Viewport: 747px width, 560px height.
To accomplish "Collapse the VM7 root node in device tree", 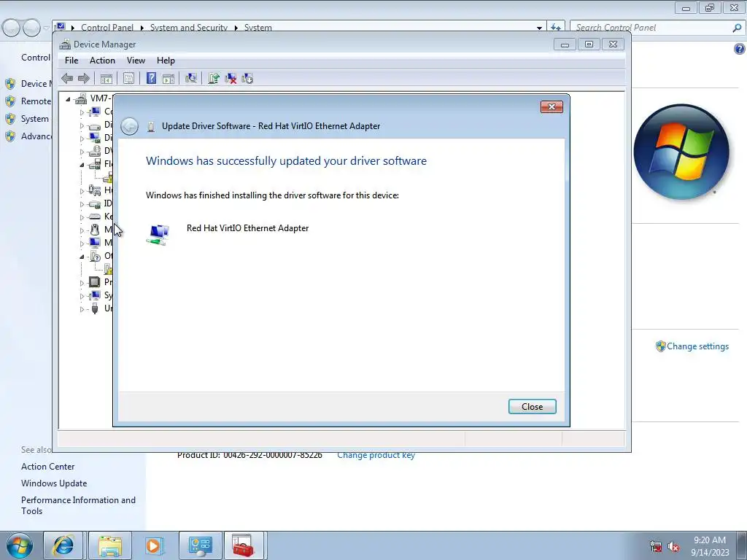I will 68,99.
